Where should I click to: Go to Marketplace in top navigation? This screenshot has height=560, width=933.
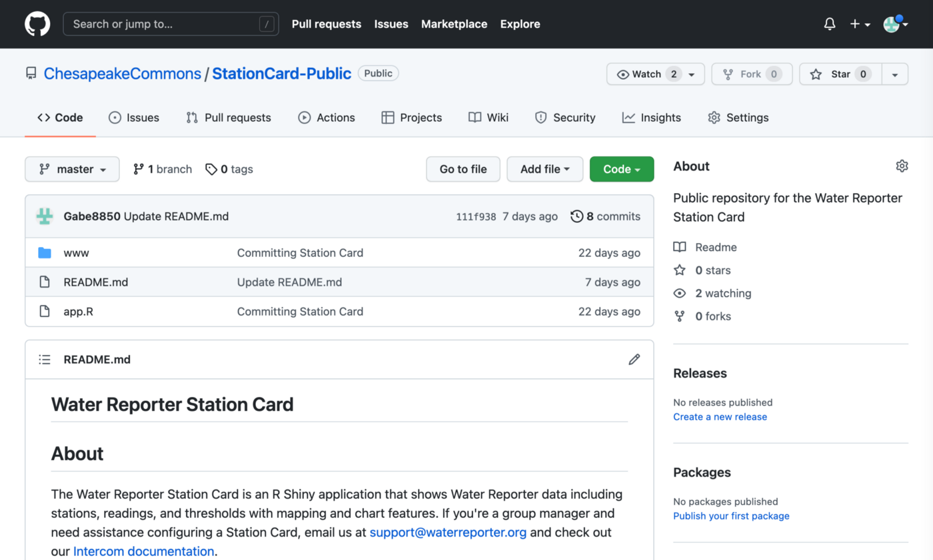click(x=454, y=24)
